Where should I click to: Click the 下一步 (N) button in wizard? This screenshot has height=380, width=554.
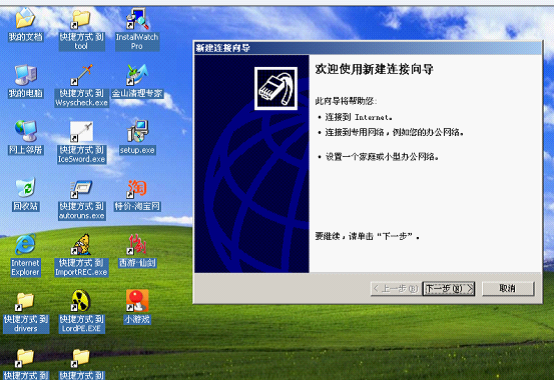449,289
